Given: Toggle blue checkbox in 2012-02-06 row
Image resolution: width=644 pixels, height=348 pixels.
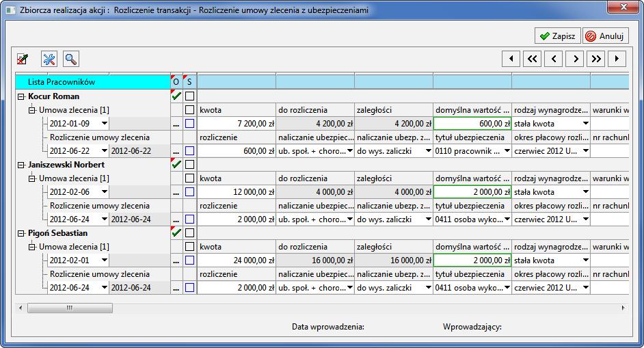Looking at the screenshot, I should point(190,192).
